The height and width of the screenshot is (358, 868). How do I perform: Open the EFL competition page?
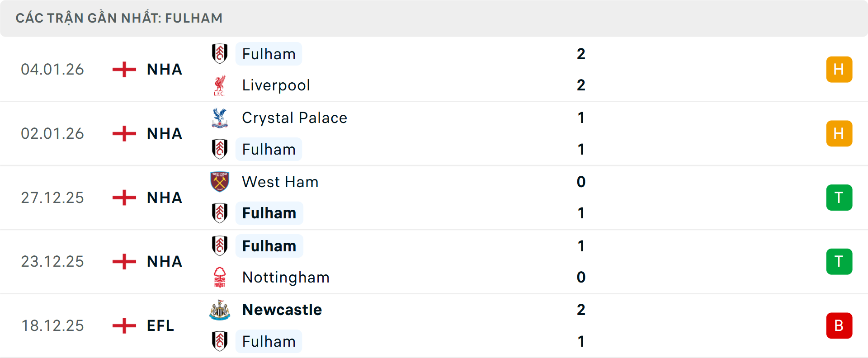pyautogui.click(x=160, y=325)
